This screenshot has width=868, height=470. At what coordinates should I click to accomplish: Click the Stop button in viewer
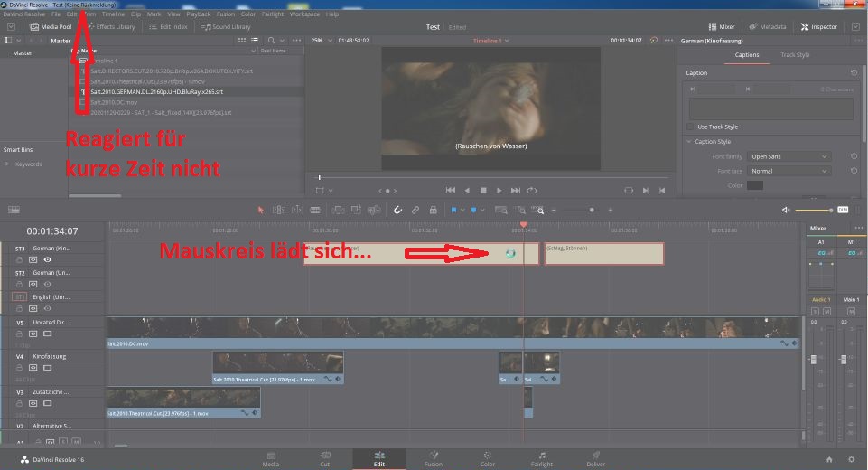point(482,190)
